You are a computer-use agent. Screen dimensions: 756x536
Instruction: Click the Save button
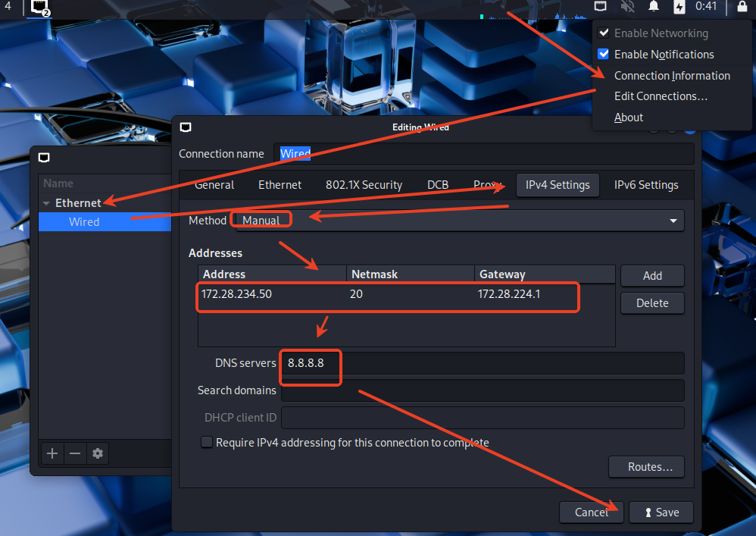(661, 512)
